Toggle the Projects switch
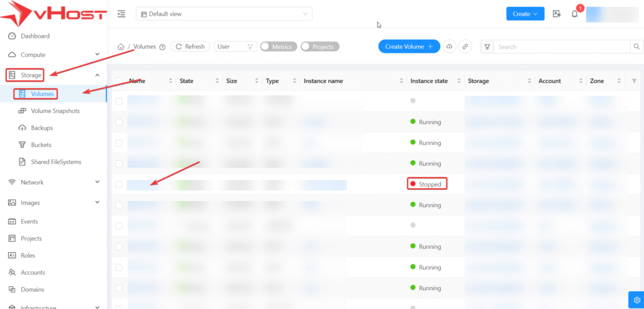Image resolution: width=644 pixels, height=309 pixels. point(320,46)
